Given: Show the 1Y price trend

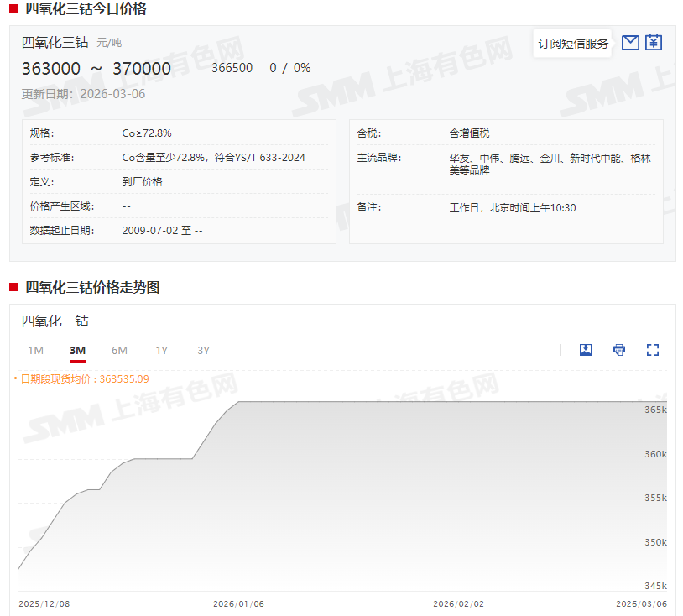Looking at the screenshot, I should pos(161,351).
